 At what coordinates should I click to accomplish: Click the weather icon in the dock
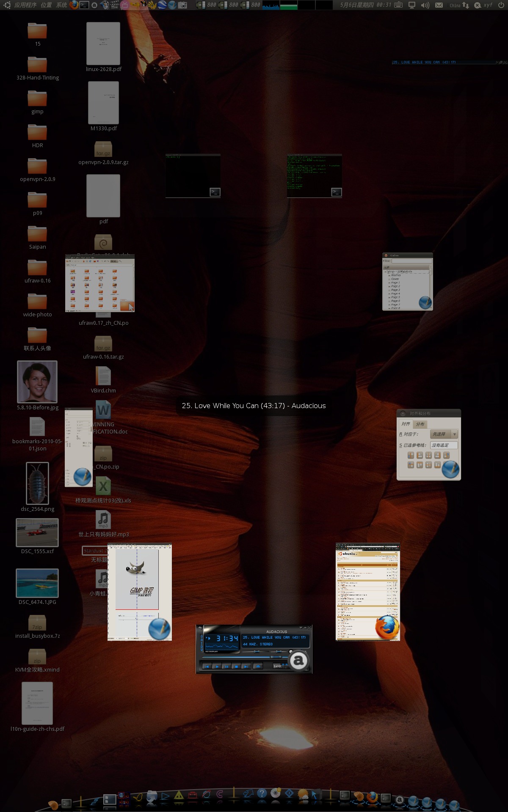tap(303, 795)
